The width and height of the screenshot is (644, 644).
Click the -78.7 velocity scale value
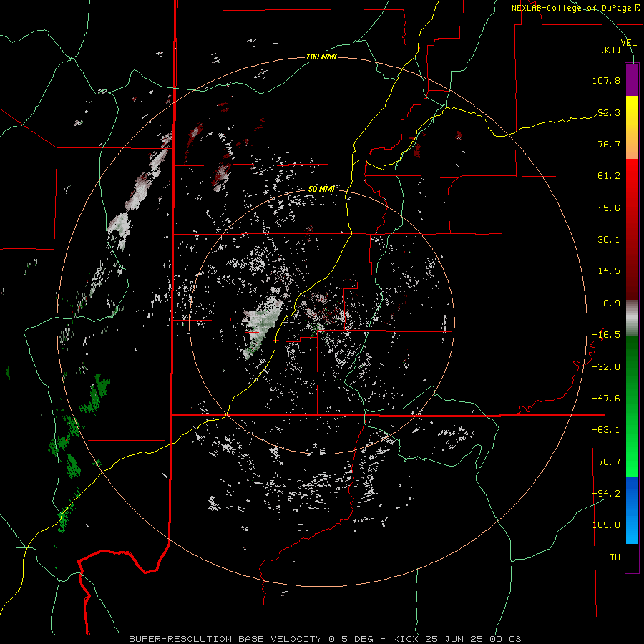tap(606, 462)
